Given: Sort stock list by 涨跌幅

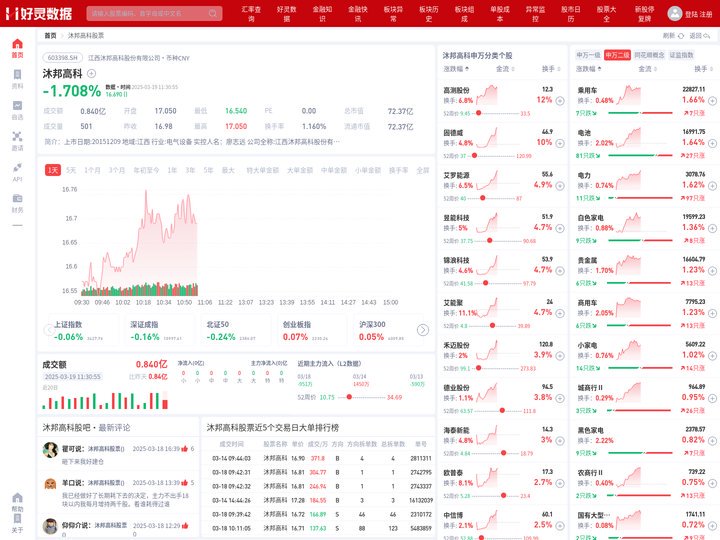Looking at the screenshot, I should pyautogui.click(x=456, y=69).
